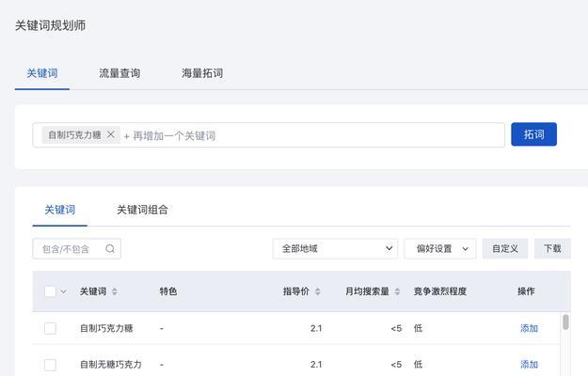Check the 自制无糖巧克力 row checkbox

click(x=50, y=365)
